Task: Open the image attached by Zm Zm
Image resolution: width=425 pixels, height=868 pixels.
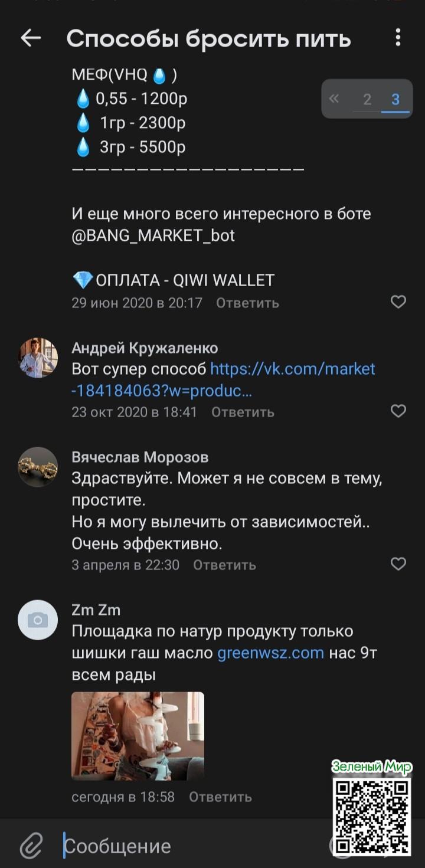Action: pyautogui.click(x=138, y=736)
